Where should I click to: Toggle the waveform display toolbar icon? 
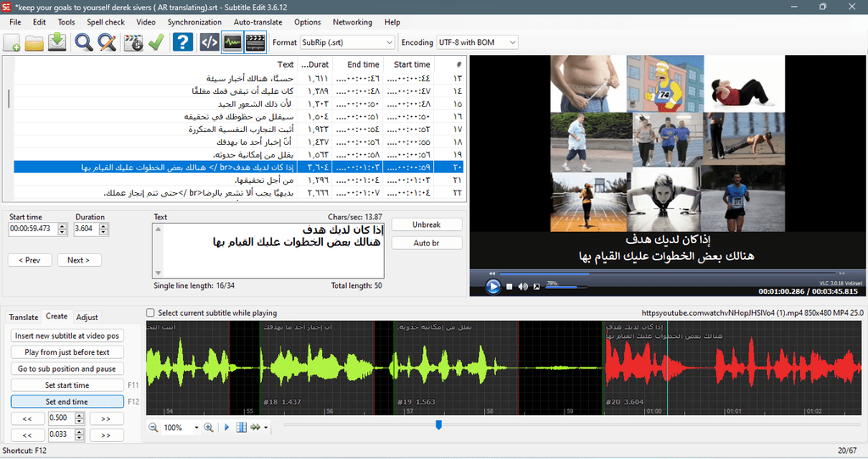click(232, 42)
